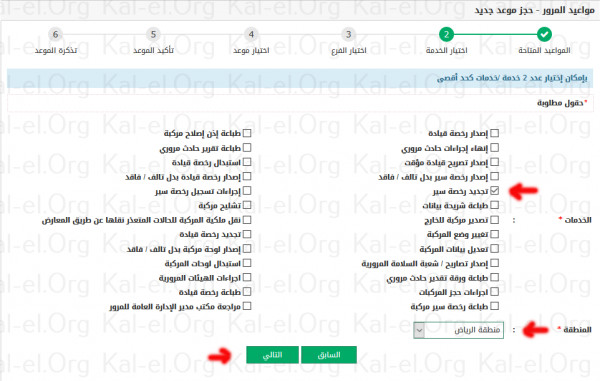Tick طباعة ورقة تقدير حادث مروري

pyautogui.click(x=495, y=277)
